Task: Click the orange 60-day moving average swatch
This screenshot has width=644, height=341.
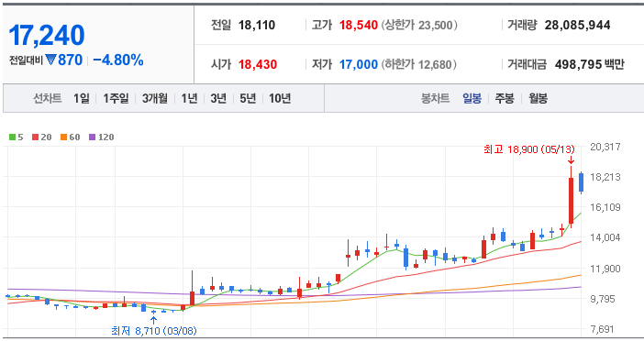Action: [x=63, y=137]
